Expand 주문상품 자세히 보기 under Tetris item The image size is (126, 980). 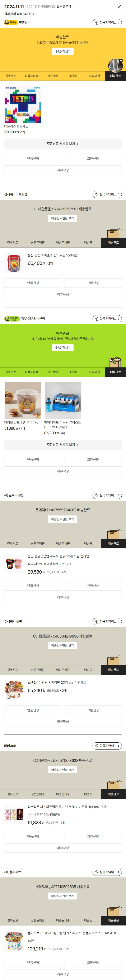coord(63,144)
